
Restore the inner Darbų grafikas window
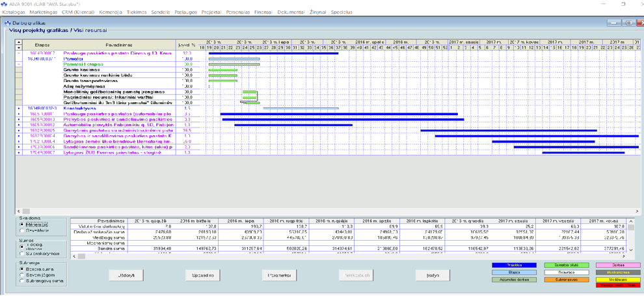pos(628,23)
